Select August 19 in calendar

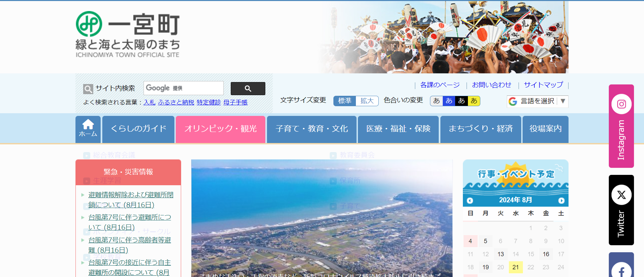(485, 267)
